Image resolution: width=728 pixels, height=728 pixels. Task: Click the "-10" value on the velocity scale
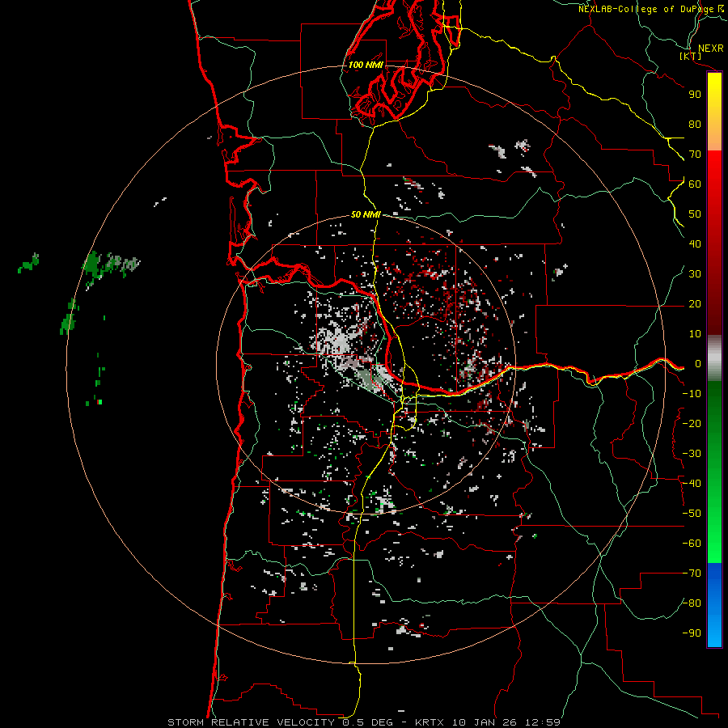(x=692, y=394)
